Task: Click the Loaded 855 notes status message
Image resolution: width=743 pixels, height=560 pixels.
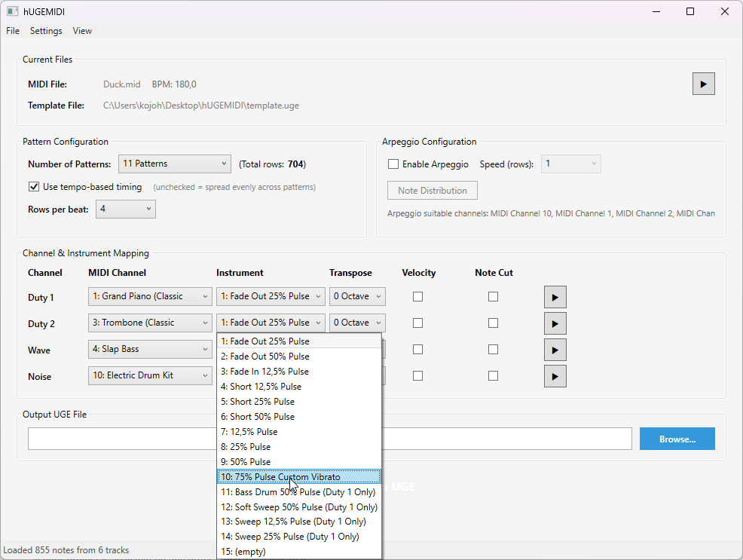Action: (66, 550)
